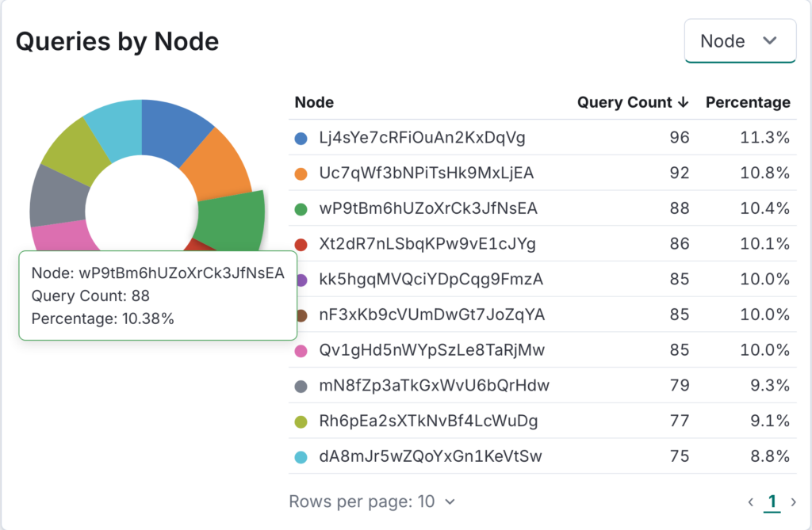
Task: Click query count value 92
Action: (x=680, y=173)
